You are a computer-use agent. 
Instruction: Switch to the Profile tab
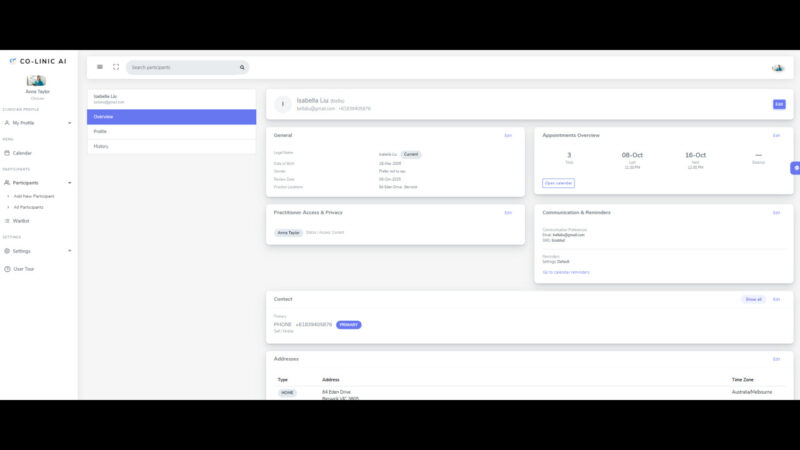pos(101,131)
